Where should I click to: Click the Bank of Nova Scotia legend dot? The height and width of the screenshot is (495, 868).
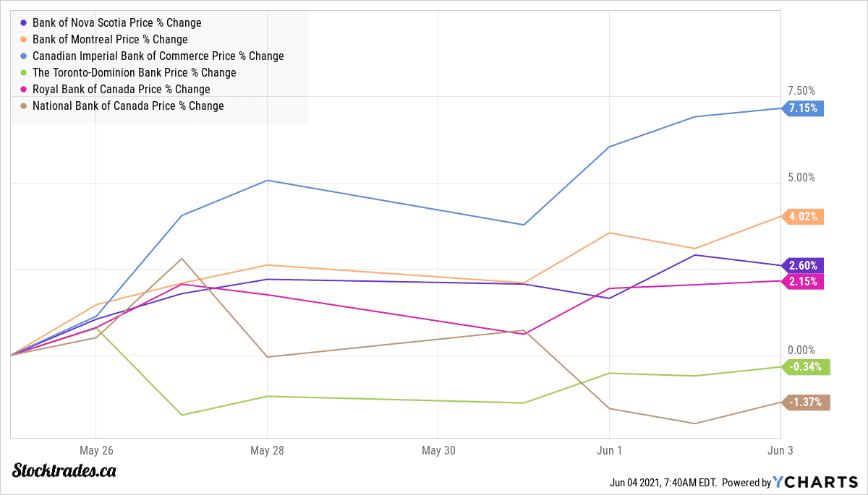pyautogui.click(x=25, y=23)
